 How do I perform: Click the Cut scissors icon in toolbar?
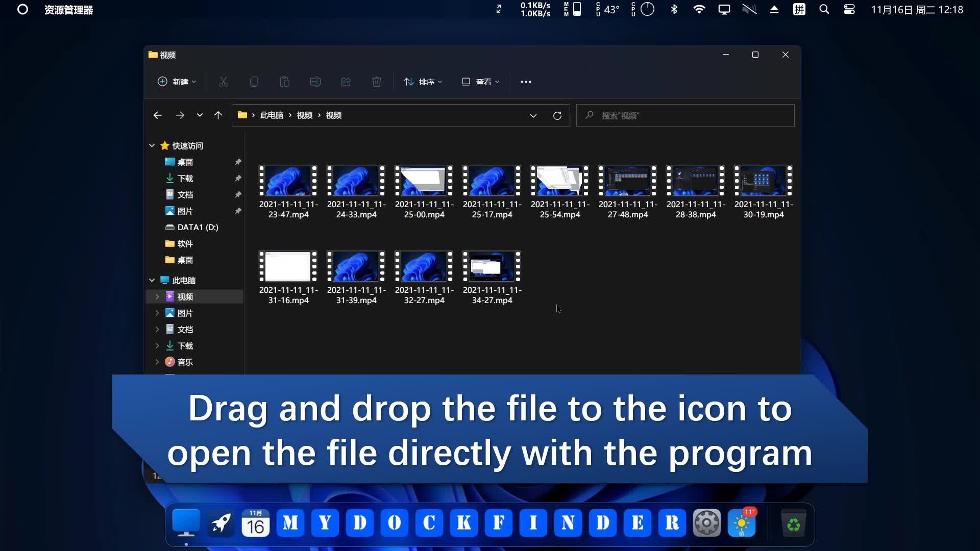click(x=224, y=82)
